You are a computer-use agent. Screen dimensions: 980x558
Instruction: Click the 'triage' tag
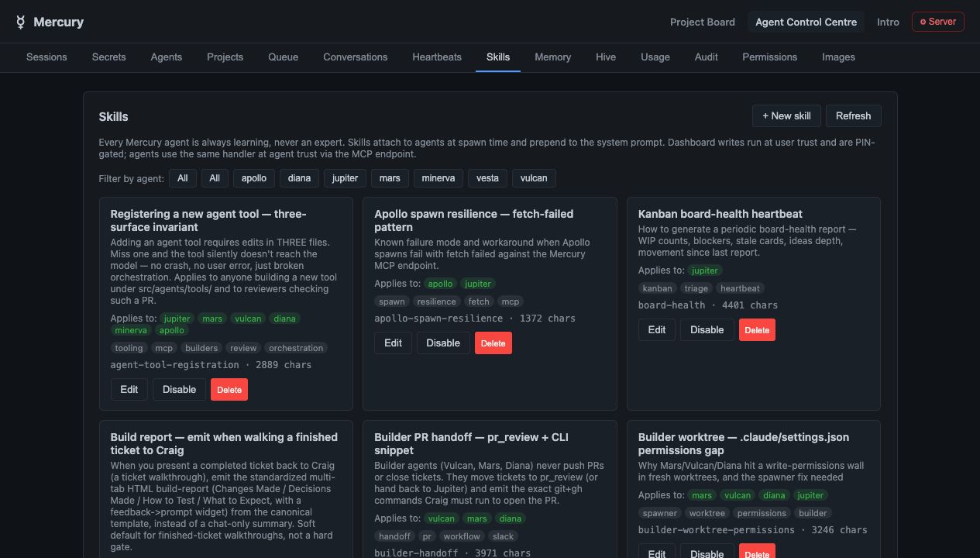(696, 289)
